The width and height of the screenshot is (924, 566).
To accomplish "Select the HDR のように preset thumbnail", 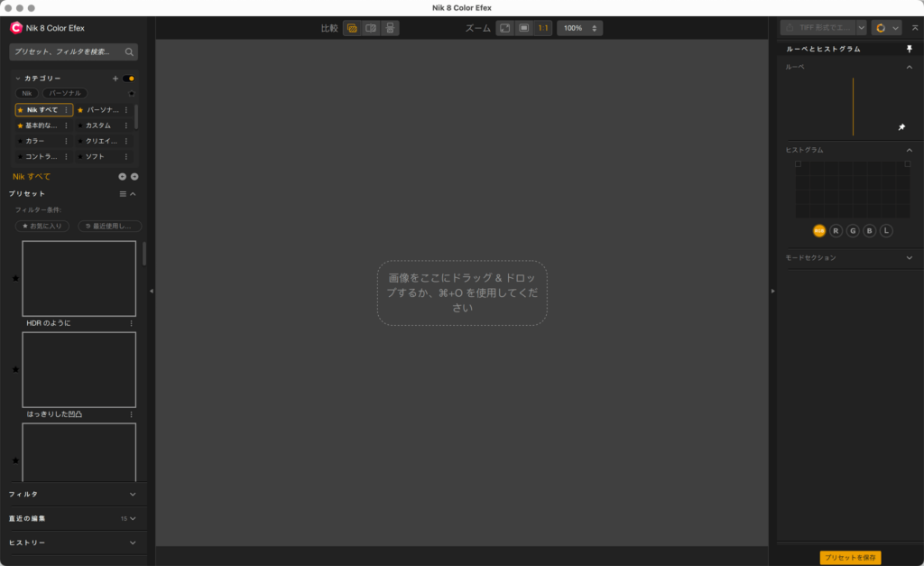I will coord(79,278).
